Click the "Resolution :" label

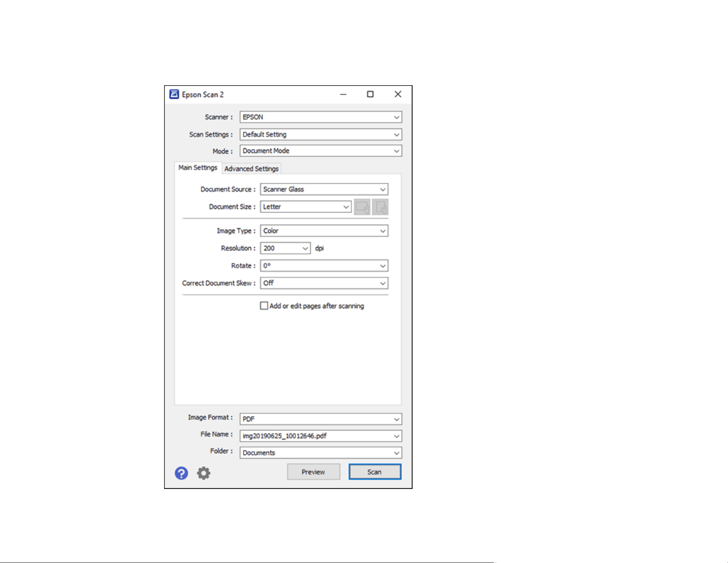(238, 248)
